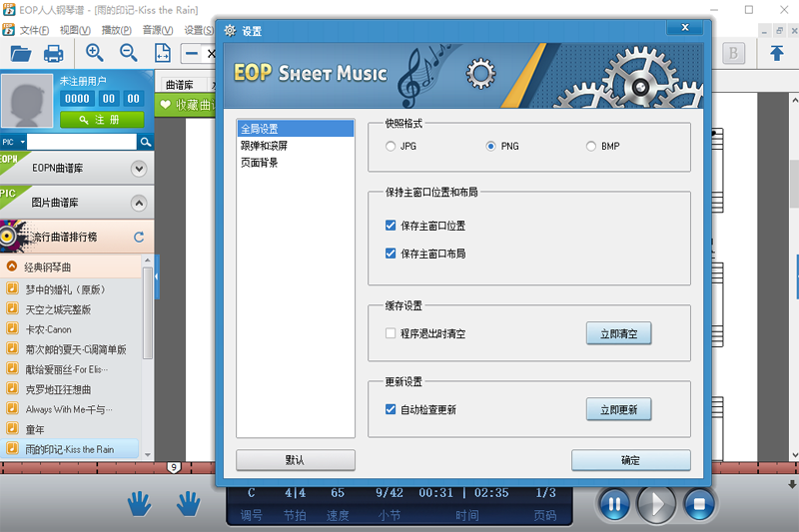Image resolution: width=799 pixels, height=532 pixels.
Task: Click the song list scrollbar thumb
Action: 147,313
